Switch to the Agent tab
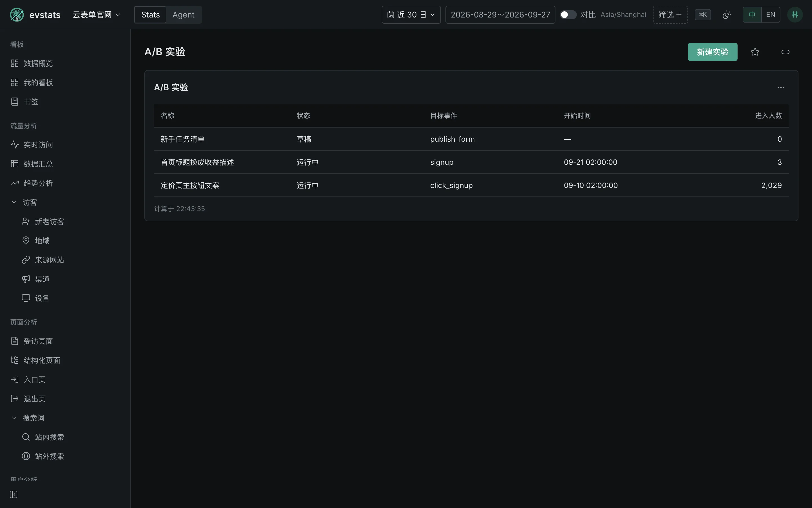 (184, 15)
